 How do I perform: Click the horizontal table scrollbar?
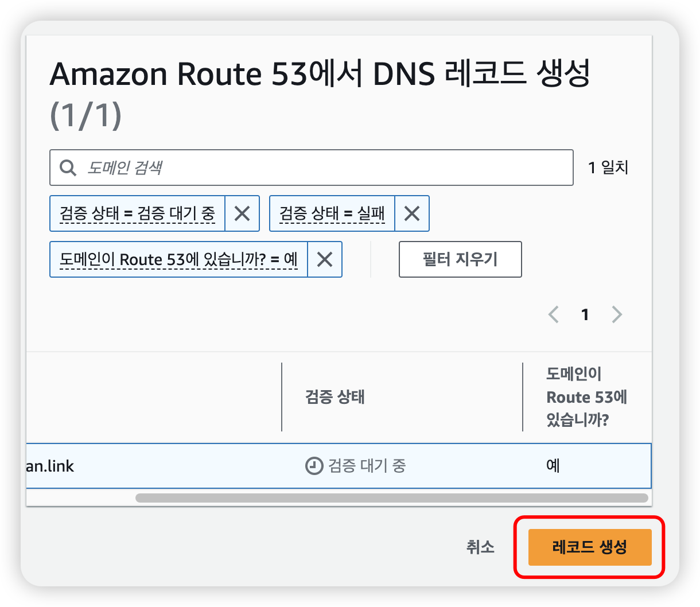point(391,498)
